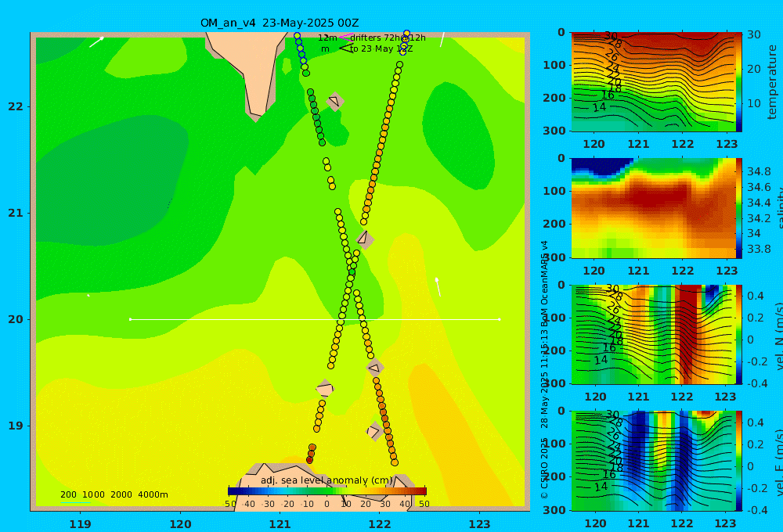The height and width of the screenshot is (532, 783).
Task: Click the 14 contour label in the temperature section
Action: coord(599,107)
